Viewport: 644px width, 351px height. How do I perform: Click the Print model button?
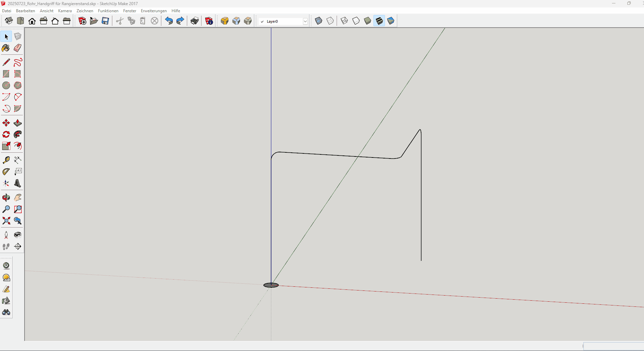[195, 21]
